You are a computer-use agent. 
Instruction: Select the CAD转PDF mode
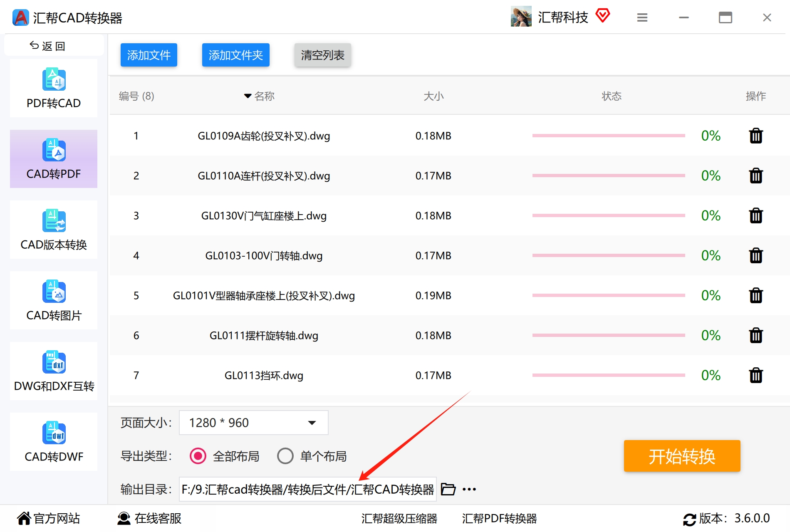(x=54, y=159)
